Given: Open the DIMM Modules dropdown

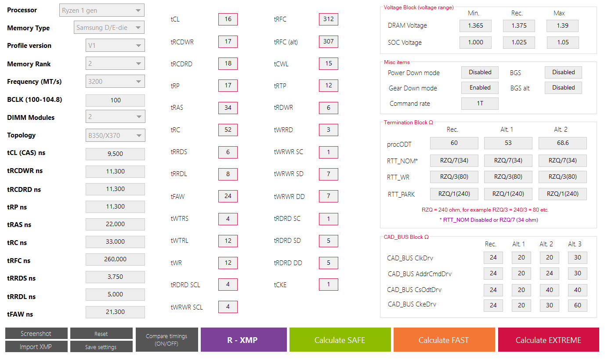Looking at the screenshot, I should pyautogui.click(x=115, y=117).
